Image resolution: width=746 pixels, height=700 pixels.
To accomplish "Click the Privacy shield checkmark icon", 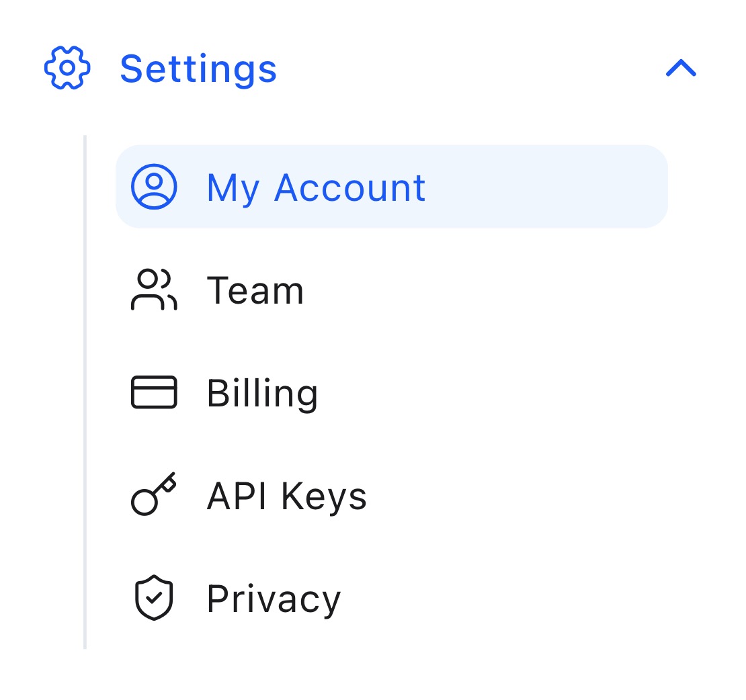I will pyautogui.click(x=154, y=598).
